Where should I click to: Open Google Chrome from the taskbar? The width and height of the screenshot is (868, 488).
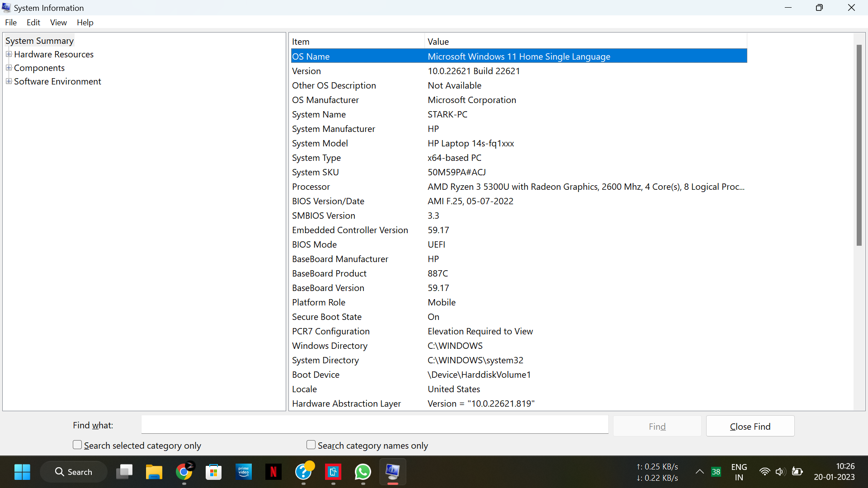pos(184,472)
